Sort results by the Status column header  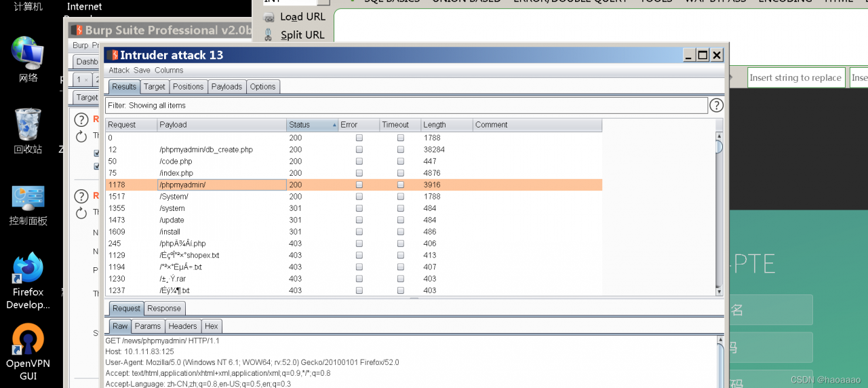313,125
